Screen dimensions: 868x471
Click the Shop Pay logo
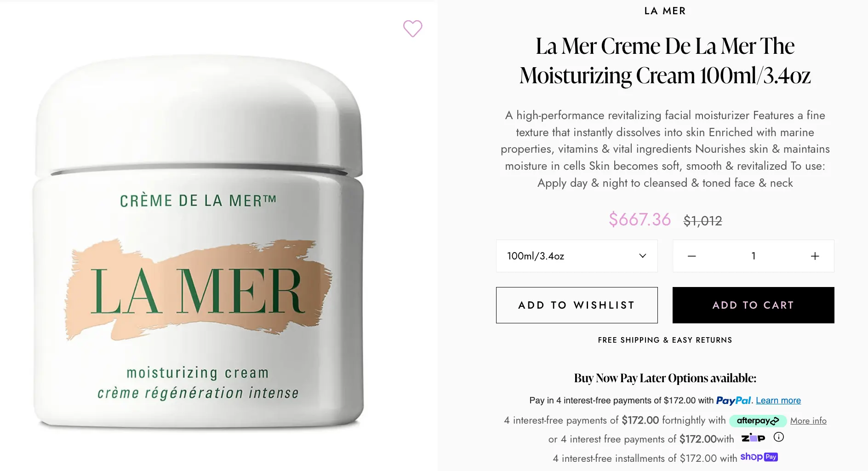tap(759, 457)
